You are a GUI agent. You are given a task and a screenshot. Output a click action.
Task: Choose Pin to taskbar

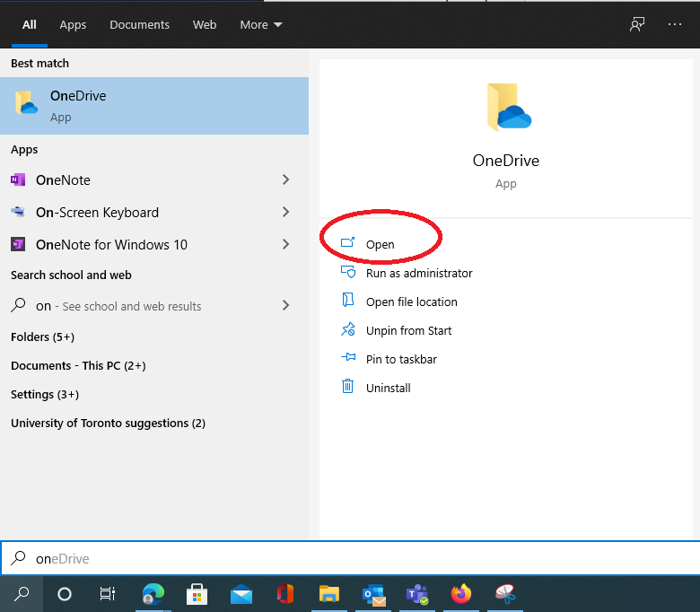[401, 359]
